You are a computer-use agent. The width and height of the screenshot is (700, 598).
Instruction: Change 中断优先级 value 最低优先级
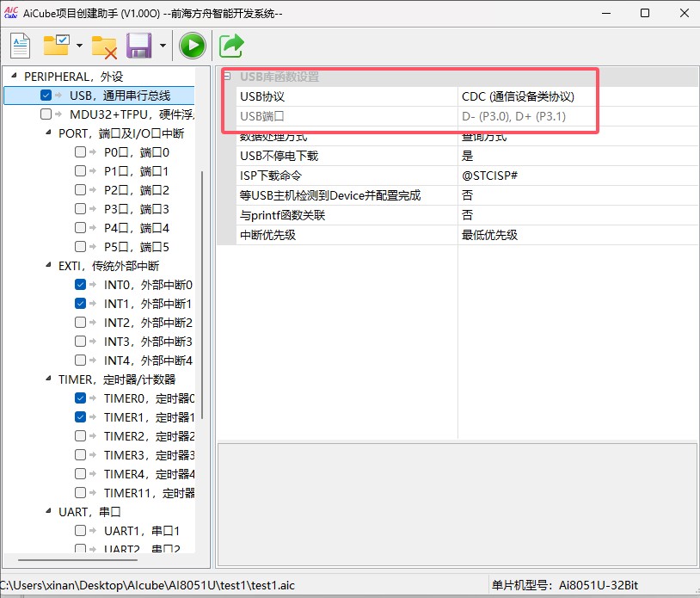point(578,234)
